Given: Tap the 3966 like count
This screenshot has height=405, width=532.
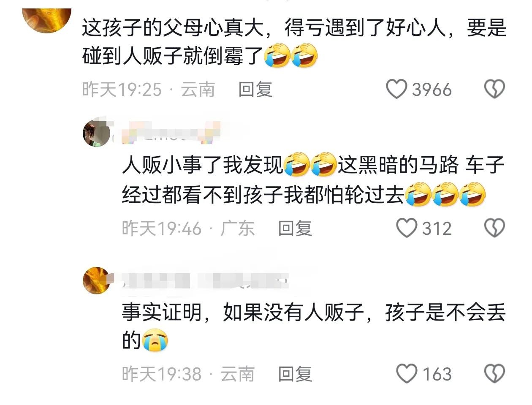Looking at the screenshot, I should pos(432,90).
